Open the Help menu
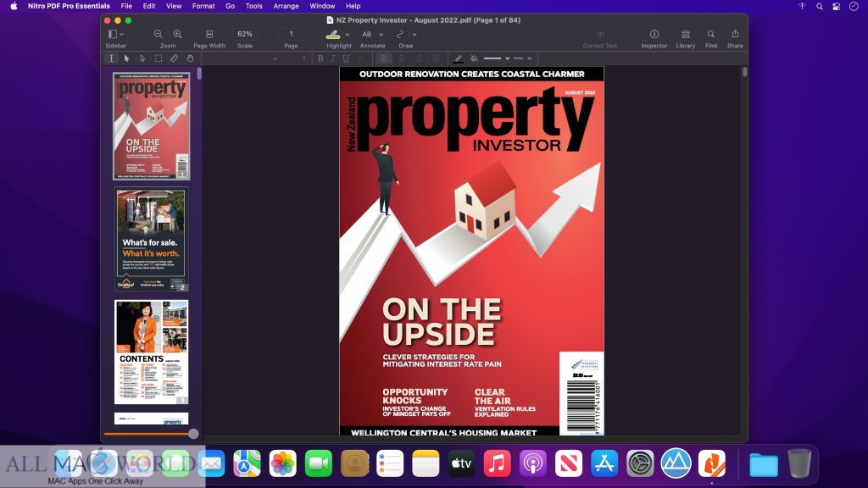 pyautogui.click(x=353, y=6)
